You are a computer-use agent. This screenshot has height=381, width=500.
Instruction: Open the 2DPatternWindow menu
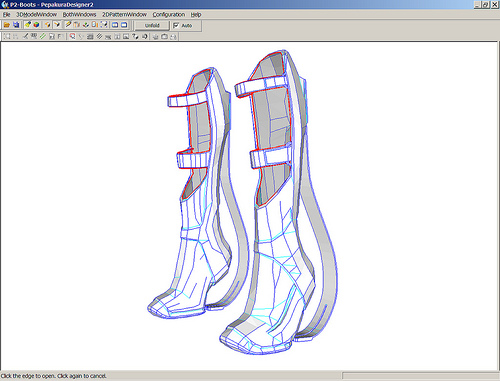(x=124, y=15)
